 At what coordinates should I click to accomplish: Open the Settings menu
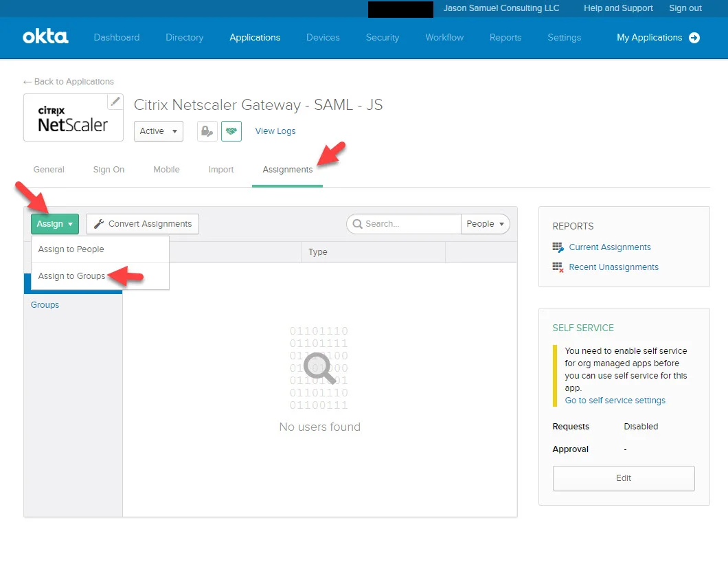click(x=564, y=38)
